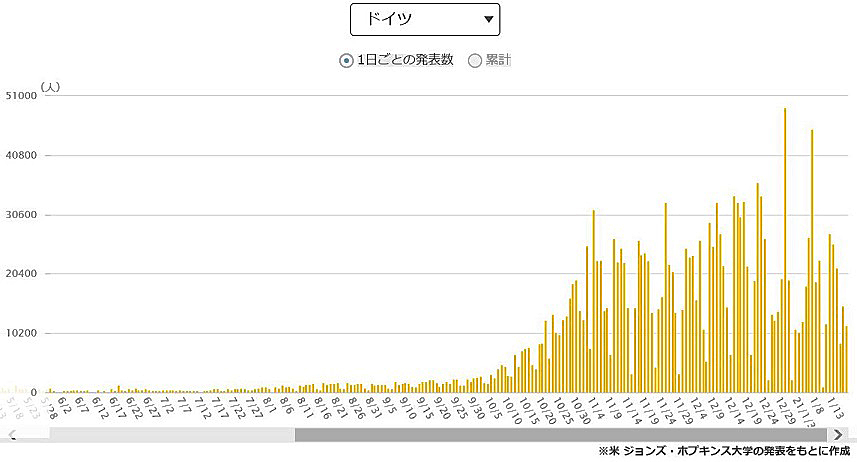Select the 累計 radio button

(x=475, y=60)
